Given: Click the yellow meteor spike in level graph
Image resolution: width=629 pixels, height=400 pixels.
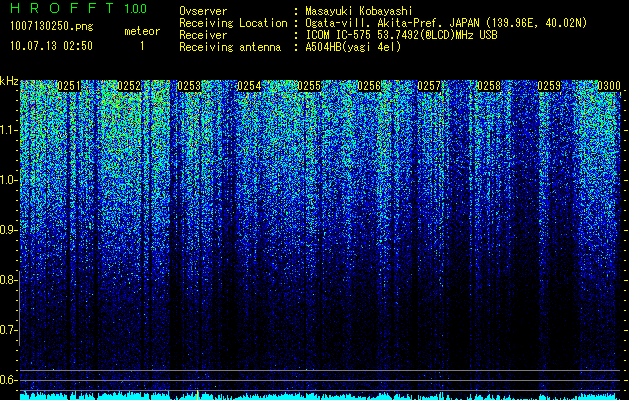Looking at the screenshot, I should coord(198,394).
